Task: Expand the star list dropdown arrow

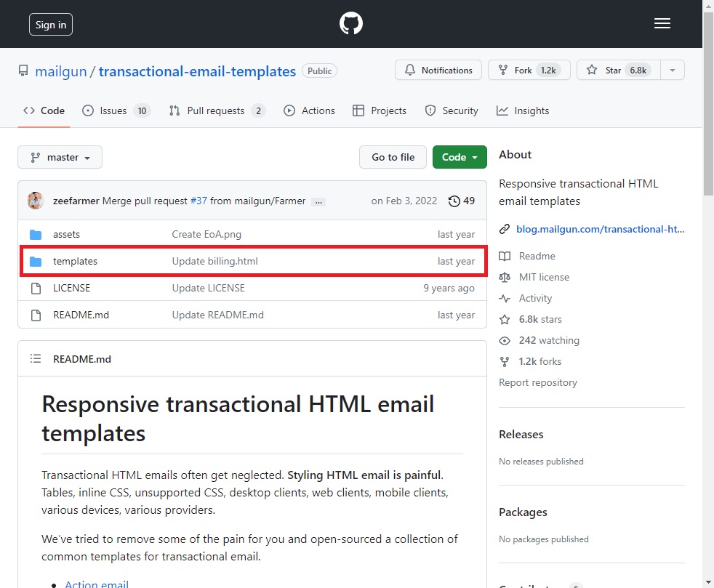Action: click(673, 70)
